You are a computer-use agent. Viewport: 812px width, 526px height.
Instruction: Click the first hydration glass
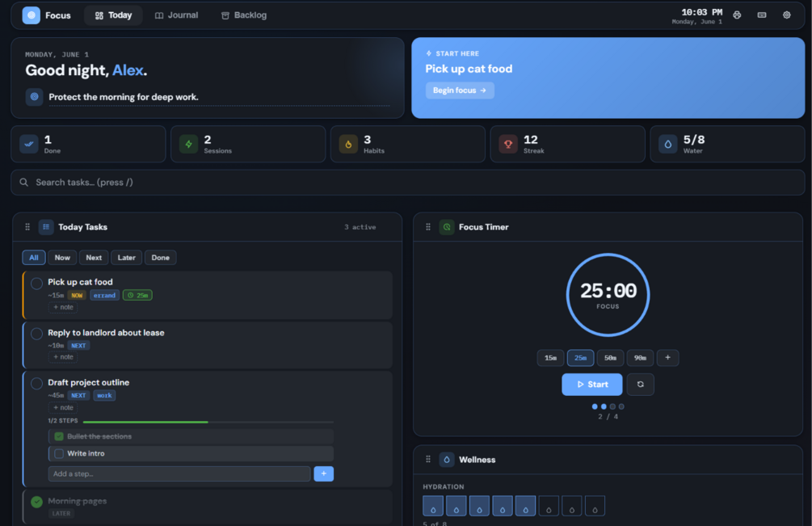pyautogui.click(x=433, y=506)
